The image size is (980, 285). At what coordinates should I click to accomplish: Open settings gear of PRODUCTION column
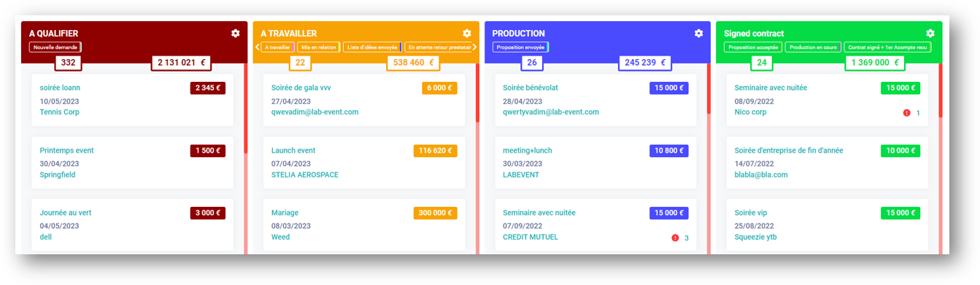698,34
